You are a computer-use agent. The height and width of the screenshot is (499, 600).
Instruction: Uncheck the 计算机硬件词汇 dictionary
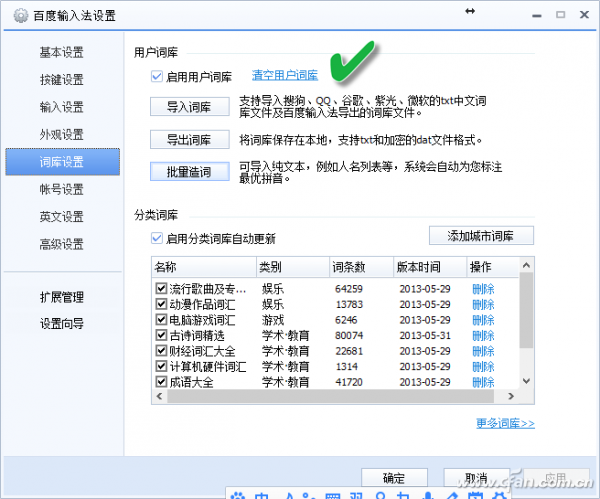(161, 366)
